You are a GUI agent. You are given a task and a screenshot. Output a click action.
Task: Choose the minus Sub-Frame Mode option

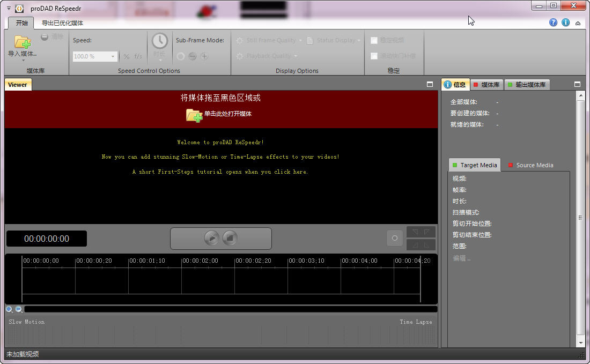(x=192, y=56)
